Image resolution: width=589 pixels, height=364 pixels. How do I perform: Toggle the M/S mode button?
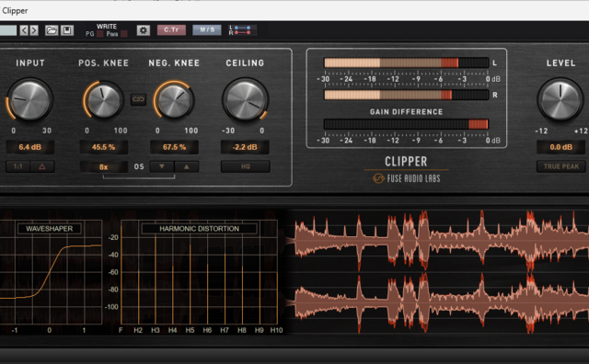(207, 30)
